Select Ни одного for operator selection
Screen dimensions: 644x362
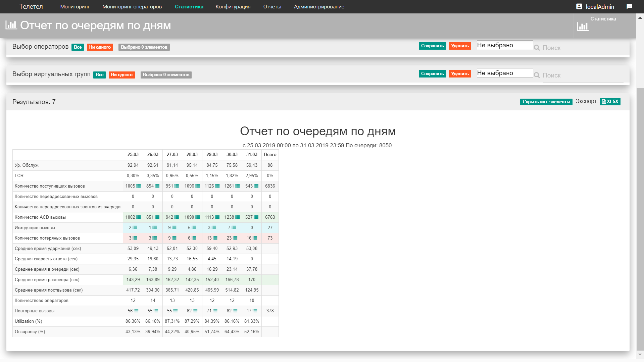click(x=100, y=47)
